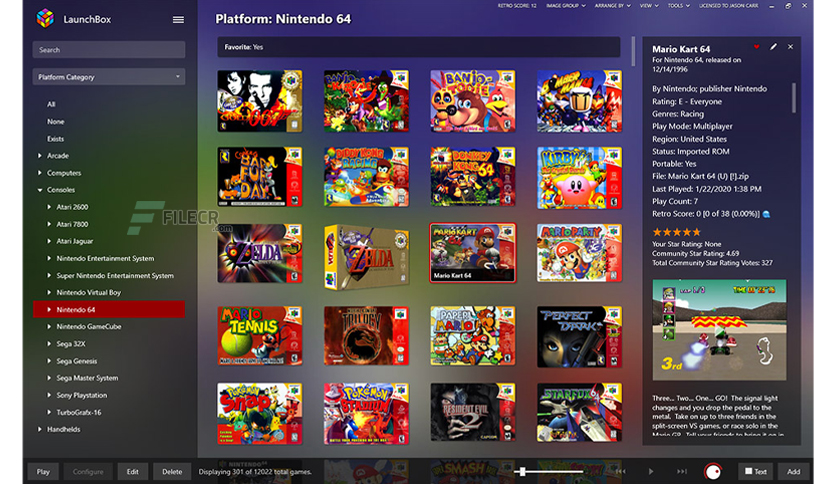Click the Configure button

pyautogui.click(x=88, y=471)
